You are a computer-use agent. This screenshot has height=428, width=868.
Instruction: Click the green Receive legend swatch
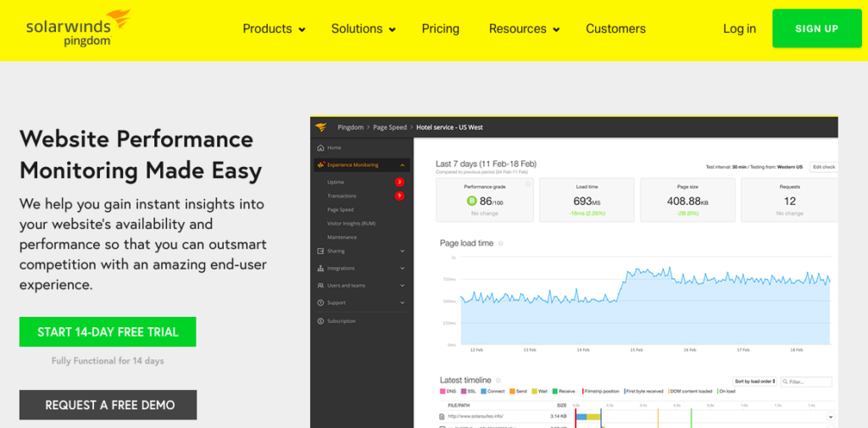coord(554,391)
